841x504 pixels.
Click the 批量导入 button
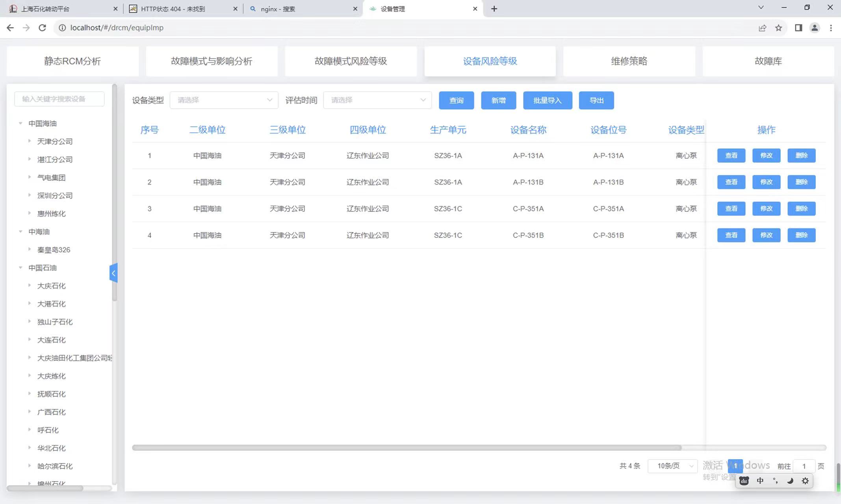548,100
